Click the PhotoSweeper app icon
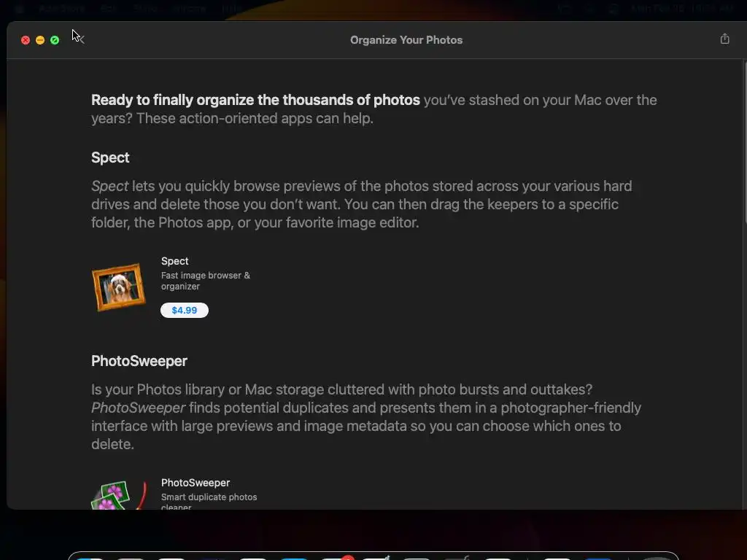Screen dimensions: 747x560 (x=119, y=495)
